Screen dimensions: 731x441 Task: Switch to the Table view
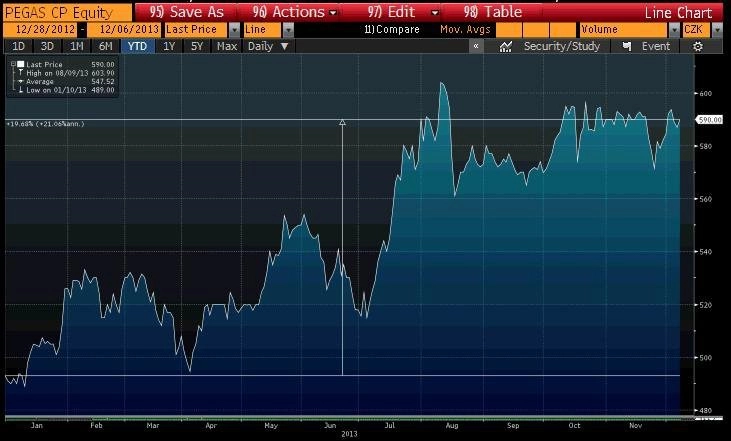(x=493, y=12)
